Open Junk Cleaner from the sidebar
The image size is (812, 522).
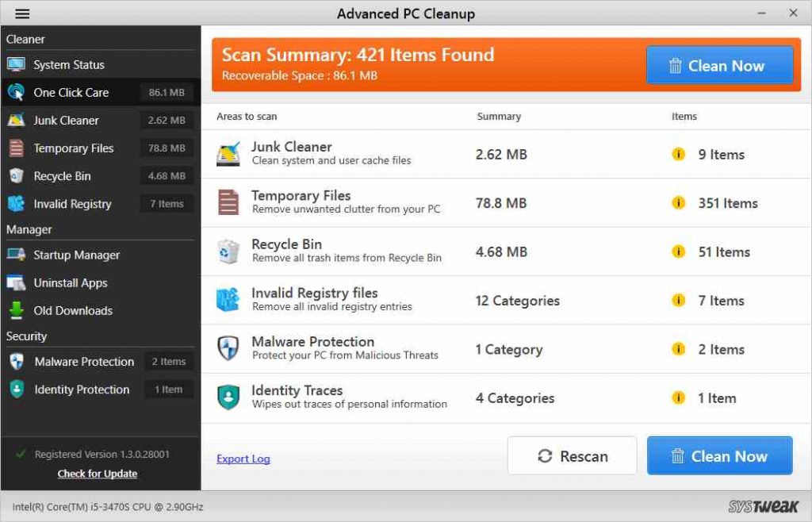(101, 120)
